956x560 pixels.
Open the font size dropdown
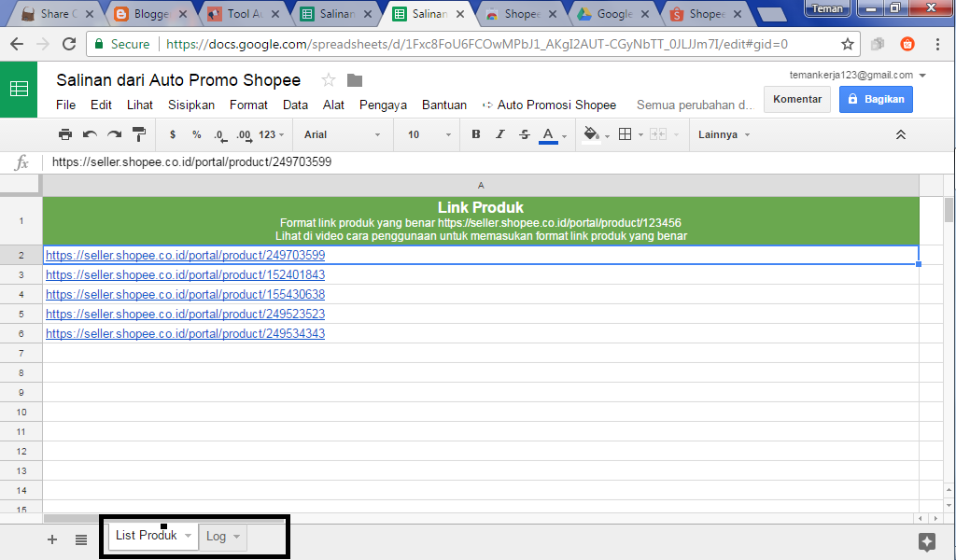429,134
